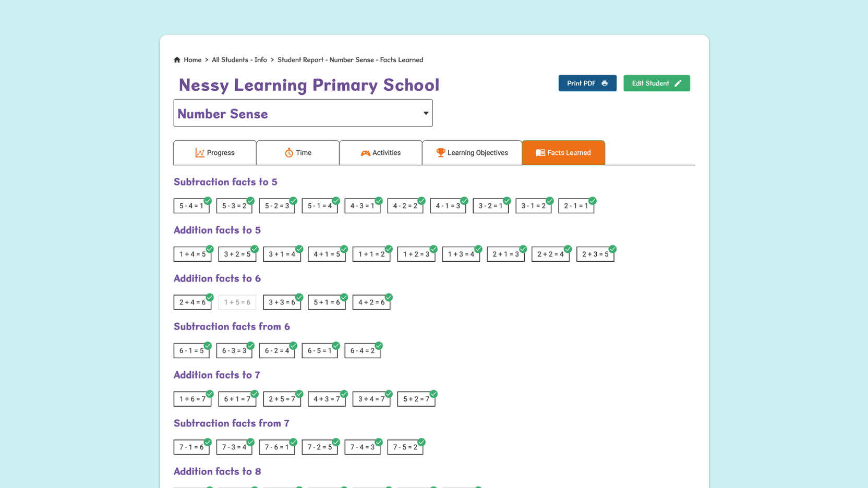Click the chart icon on Progress tab

click(x=200, y=153)
